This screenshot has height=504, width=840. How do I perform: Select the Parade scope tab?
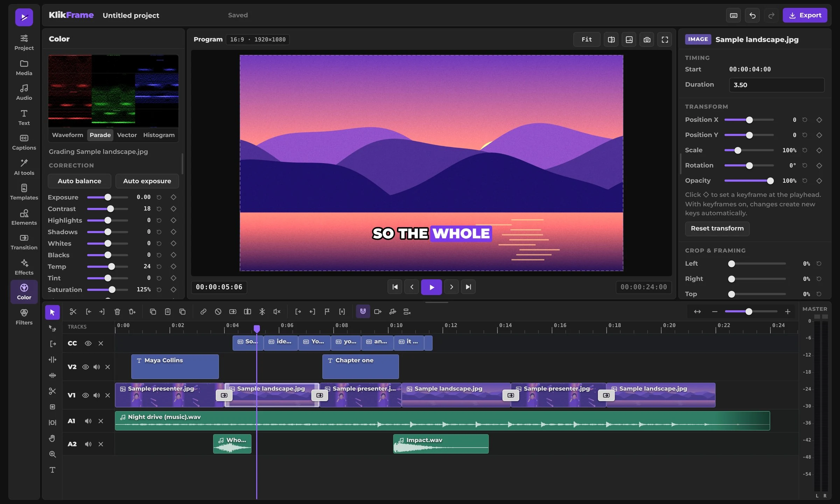coord(100,135)
